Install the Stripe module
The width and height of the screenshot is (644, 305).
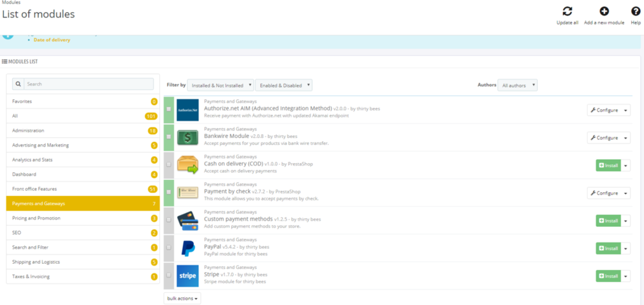point(609,276)
